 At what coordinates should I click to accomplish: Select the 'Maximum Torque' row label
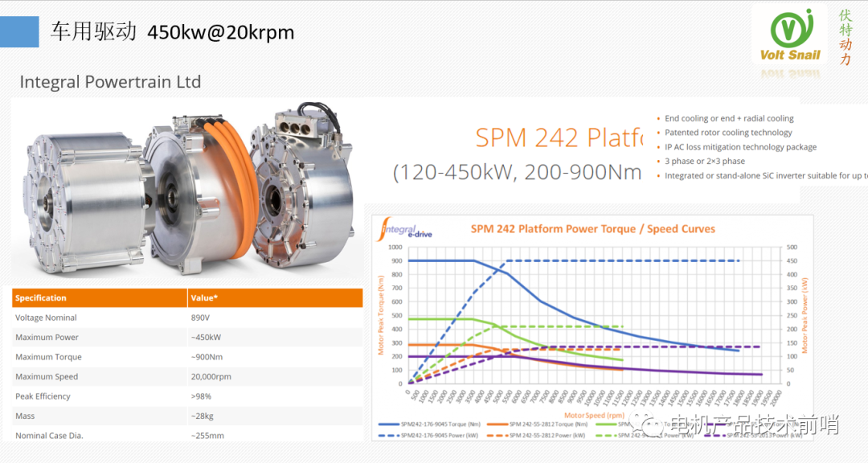point(48,357)
